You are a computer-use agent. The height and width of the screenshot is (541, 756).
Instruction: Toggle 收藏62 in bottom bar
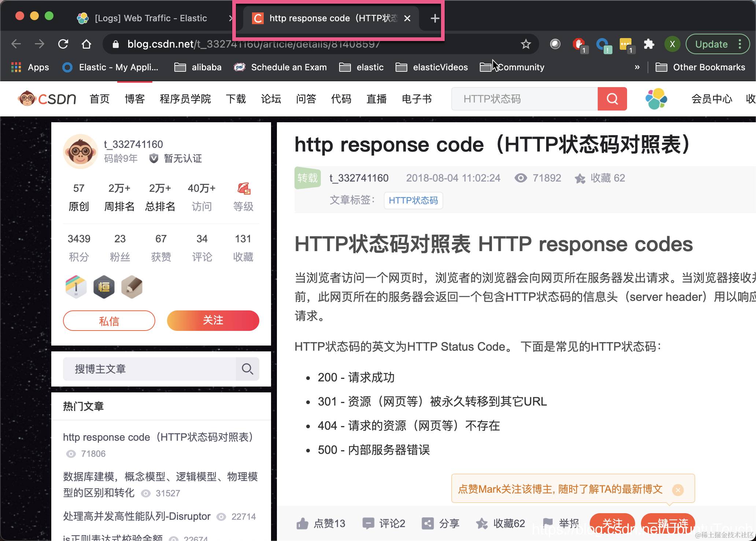point(482,523)
